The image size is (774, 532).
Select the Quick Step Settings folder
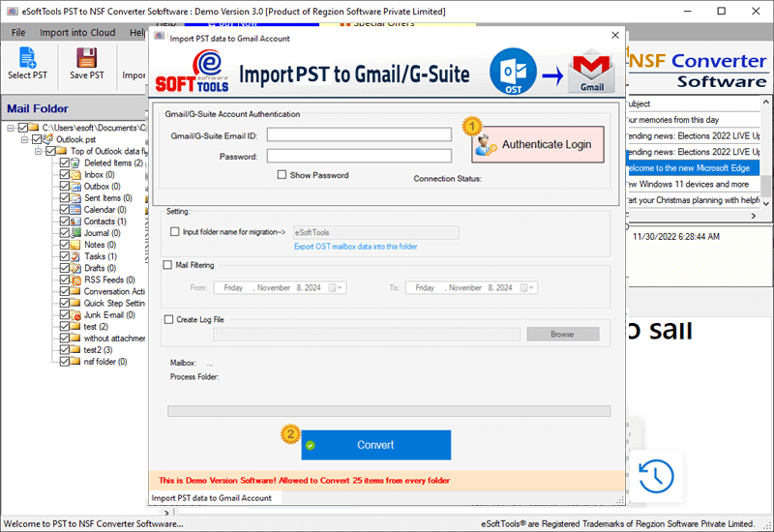click(x=114, y=303)
